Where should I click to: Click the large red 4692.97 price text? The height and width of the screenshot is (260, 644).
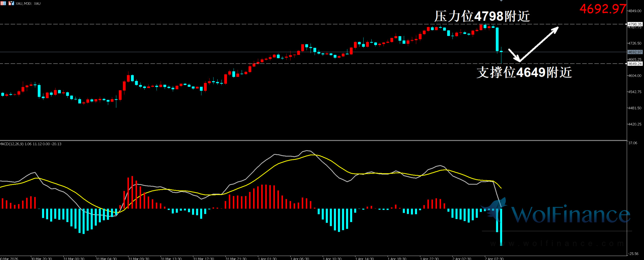point(602,9)
